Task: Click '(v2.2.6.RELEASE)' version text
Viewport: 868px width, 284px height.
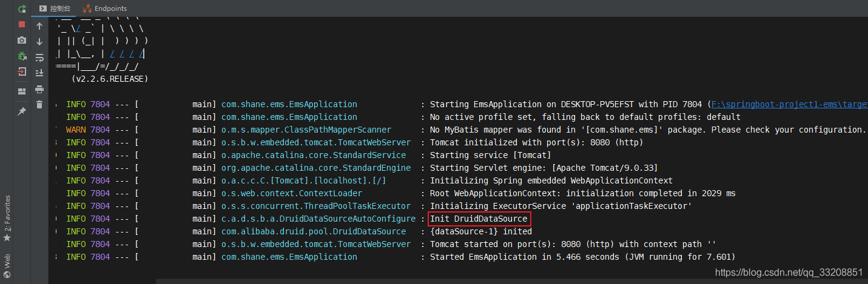Action: coord(110,79)
